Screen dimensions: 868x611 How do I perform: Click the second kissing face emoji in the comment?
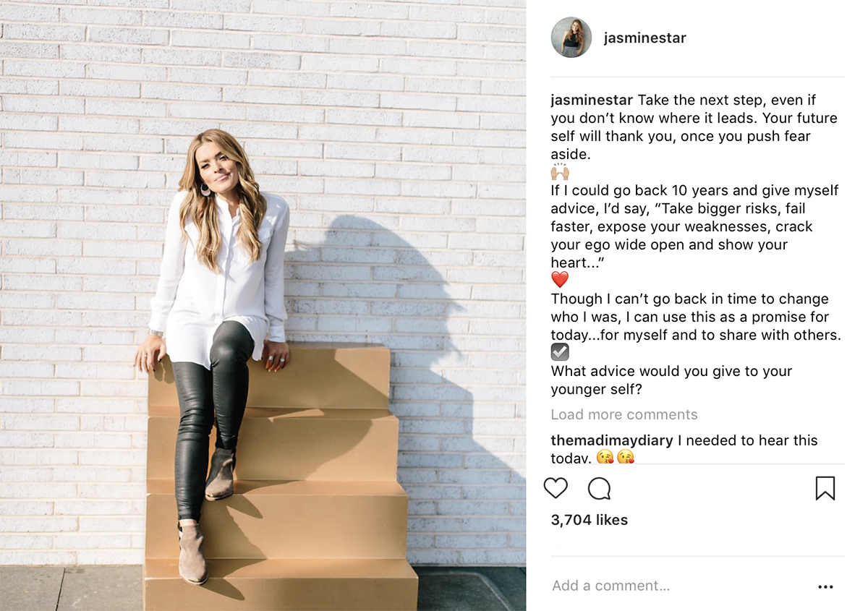click(626, 457)
